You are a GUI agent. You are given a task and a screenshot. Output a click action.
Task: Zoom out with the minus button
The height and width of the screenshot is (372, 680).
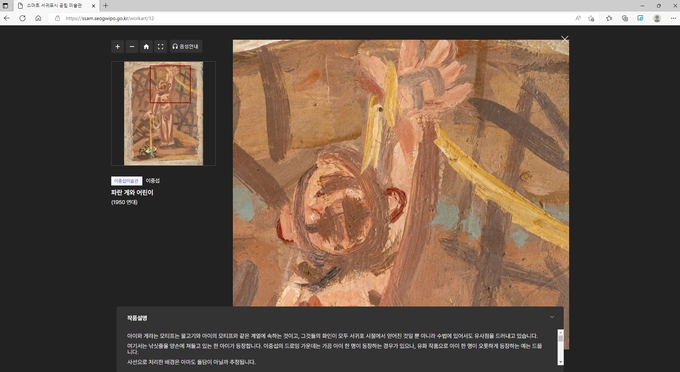[132, 46]
